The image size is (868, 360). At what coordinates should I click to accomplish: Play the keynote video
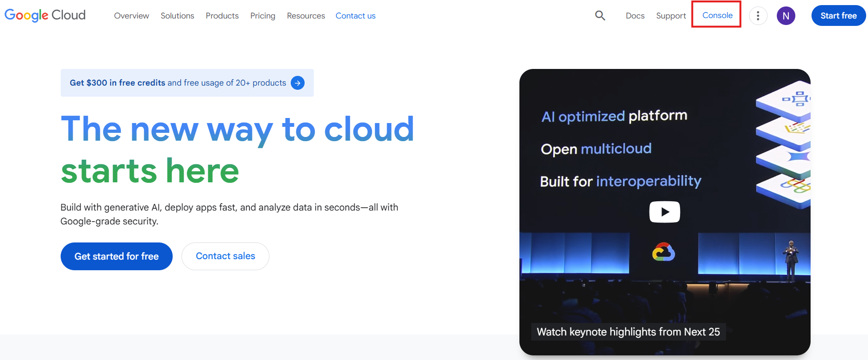click(664, 212)
